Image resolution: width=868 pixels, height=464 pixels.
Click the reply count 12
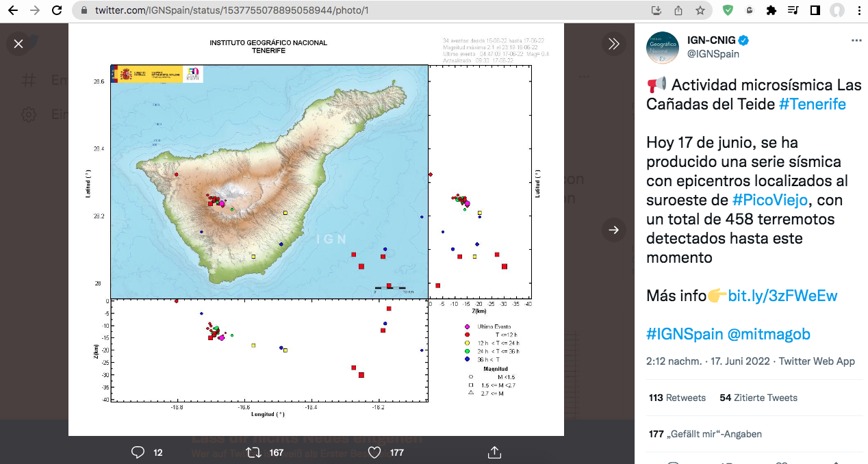click(158, 452)
